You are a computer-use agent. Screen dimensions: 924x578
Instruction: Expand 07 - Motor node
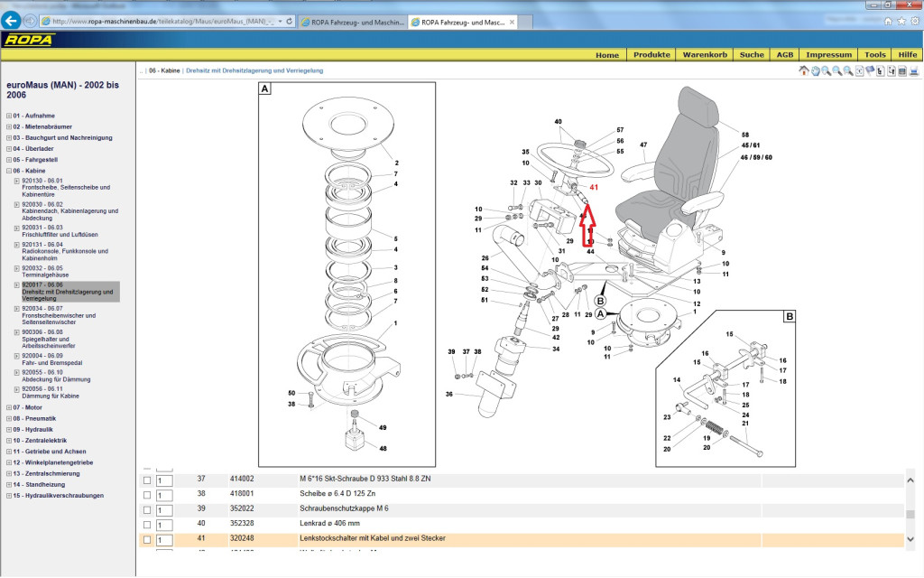click(x=9, y=407)
